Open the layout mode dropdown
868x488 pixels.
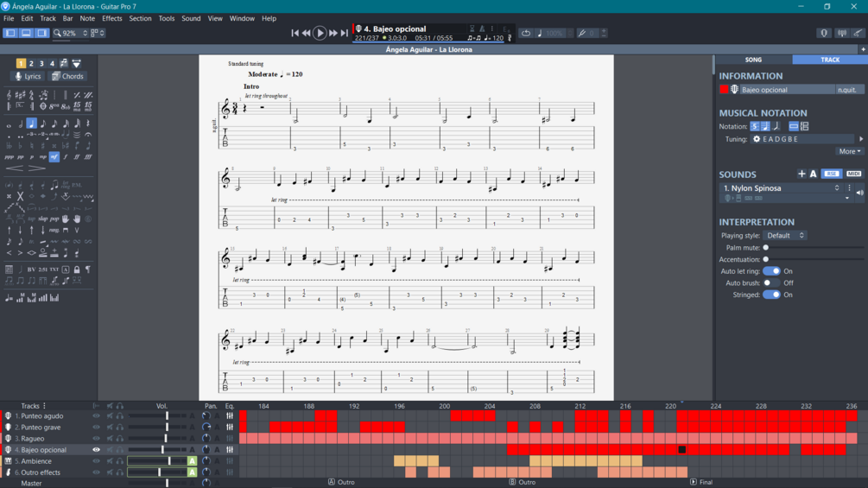tap(98, 33)
